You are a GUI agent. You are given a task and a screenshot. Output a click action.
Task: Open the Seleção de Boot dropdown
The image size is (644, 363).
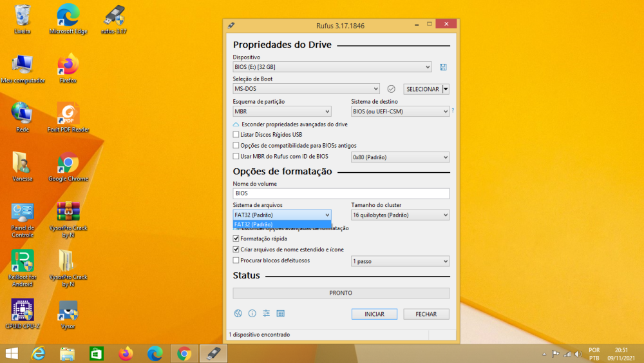(x=306, y=89)
